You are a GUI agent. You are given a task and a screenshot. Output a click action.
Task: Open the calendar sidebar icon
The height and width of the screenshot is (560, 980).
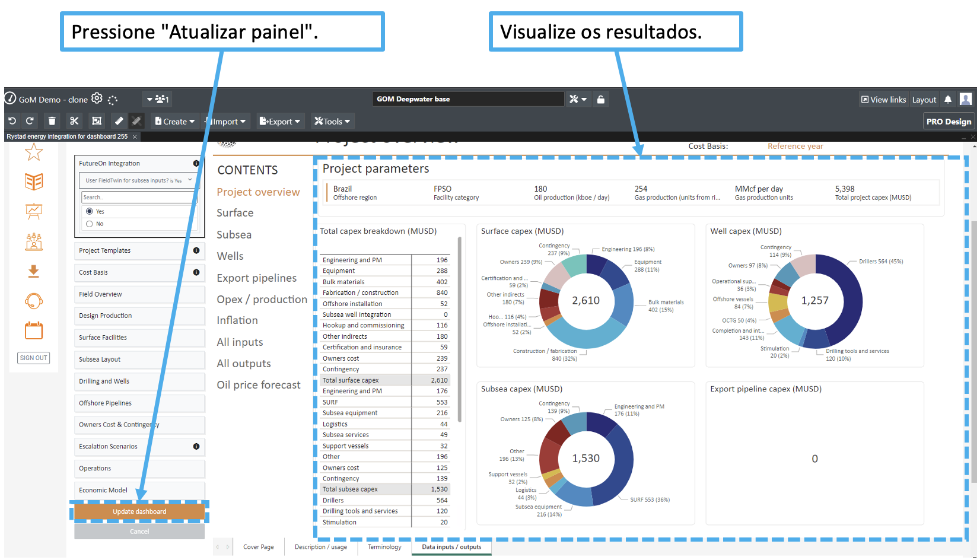[x=34, y=330]
